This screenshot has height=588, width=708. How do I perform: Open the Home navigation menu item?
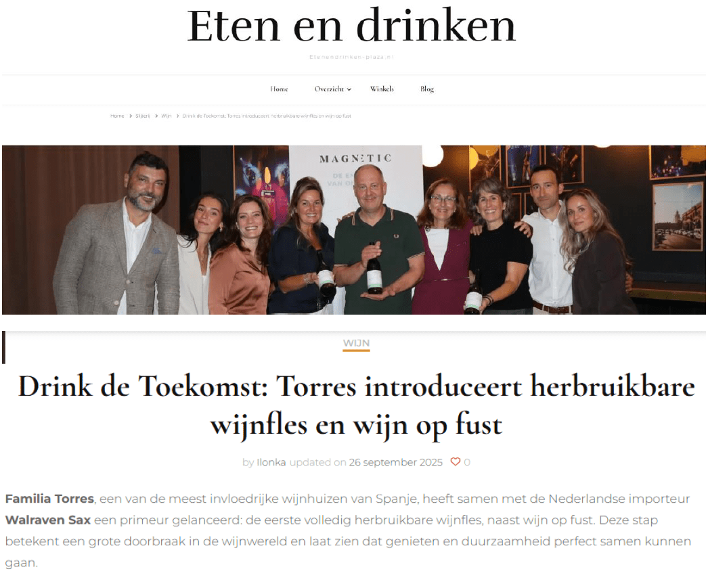(279, 89)
